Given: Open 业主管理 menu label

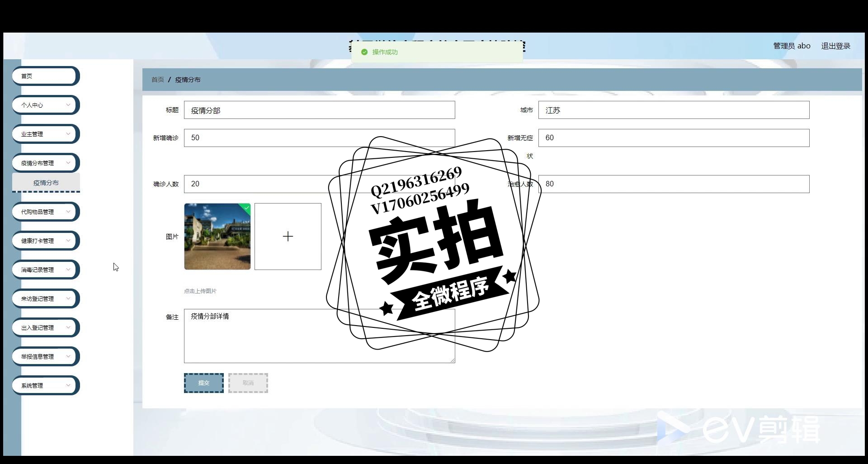Looking at the screenshot, I should [x=32, y=134].
